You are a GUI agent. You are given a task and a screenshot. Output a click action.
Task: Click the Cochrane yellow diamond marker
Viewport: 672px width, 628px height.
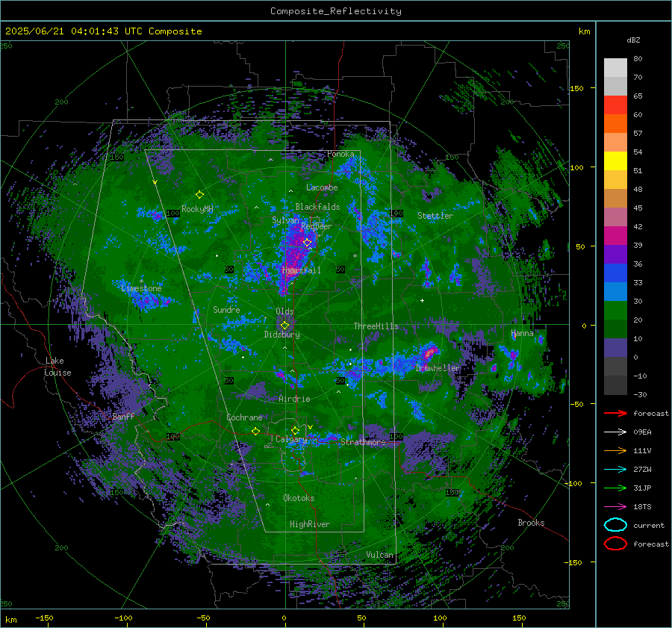tap(255, 431)
